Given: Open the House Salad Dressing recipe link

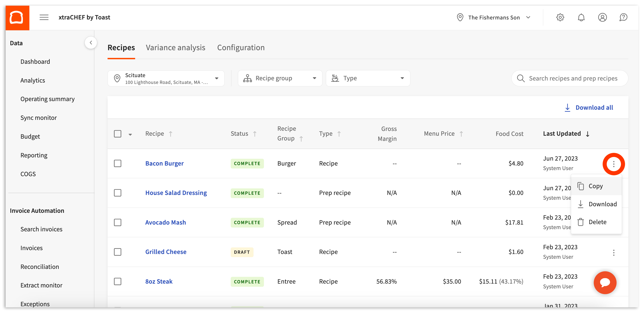Looking at the screenshot, I should [176, 193].
